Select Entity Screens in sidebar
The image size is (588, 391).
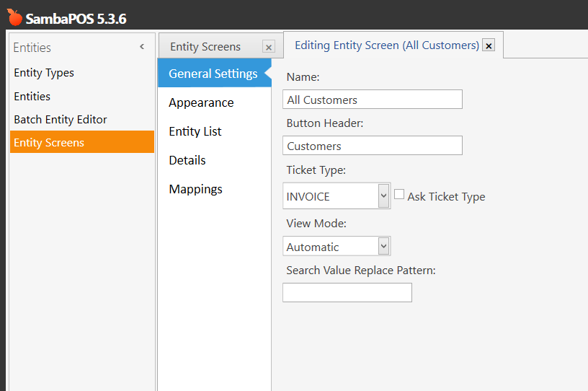pyautogui.click(x=82, y=142)
